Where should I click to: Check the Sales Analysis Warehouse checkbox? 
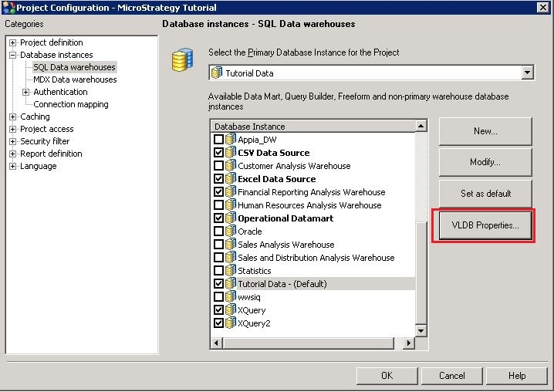pyautogui.click(x=218, y=244)
